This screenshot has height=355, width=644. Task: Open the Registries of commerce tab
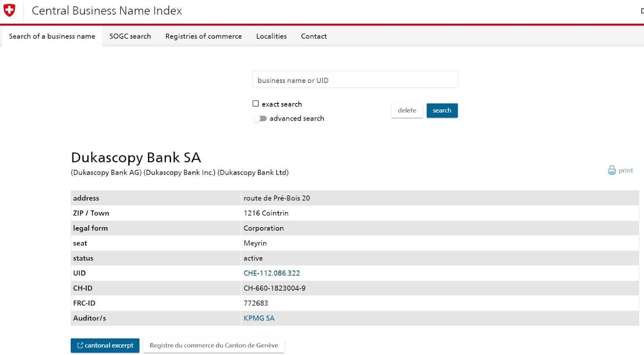click(x=204, y=36)
